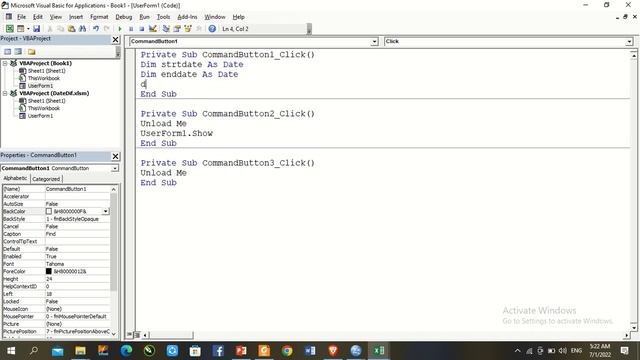This screenshot has width=640, height=360.
Task: Collapse the VBAProject (DateDif.xlsm) tree node
Action: pos(5,93)
